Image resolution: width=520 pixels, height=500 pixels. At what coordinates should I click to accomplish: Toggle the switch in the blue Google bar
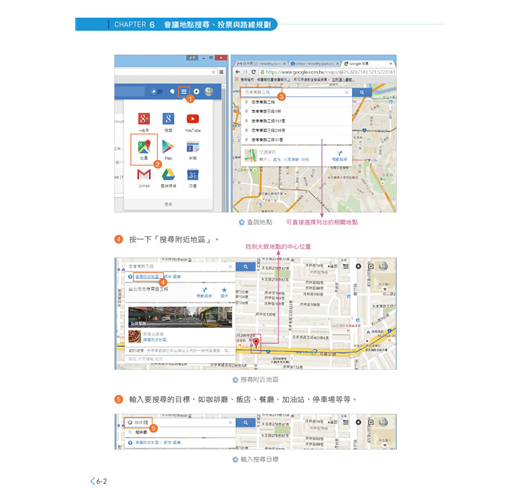tap(157, 92)
